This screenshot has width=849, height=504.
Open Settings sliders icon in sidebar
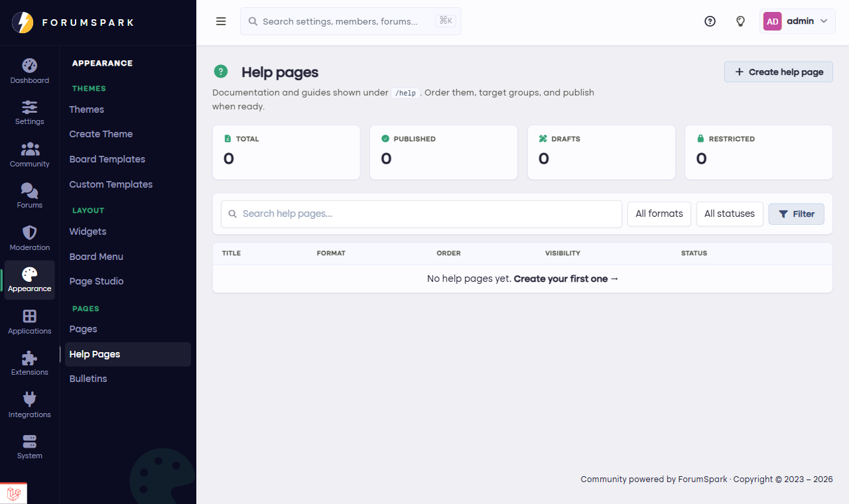(x=30, y=107)
